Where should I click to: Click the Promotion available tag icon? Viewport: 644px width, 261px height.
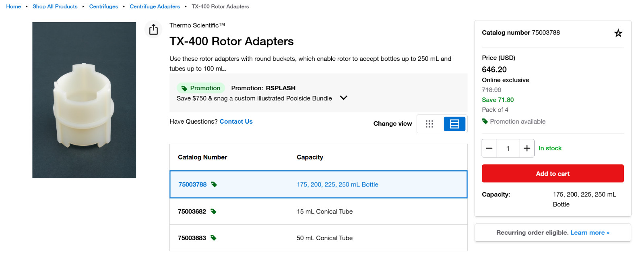pos(485,121)
